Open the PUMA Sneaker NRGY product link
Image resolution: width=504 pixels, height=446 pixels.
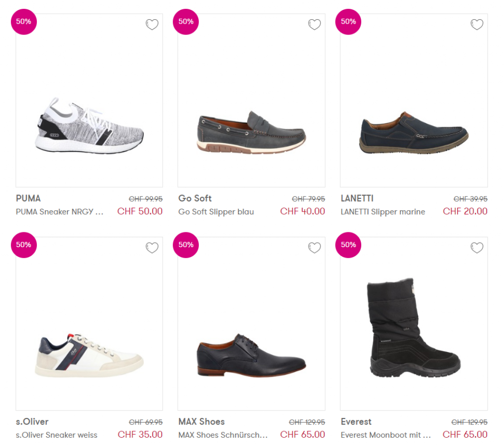(x=60, y=212)
